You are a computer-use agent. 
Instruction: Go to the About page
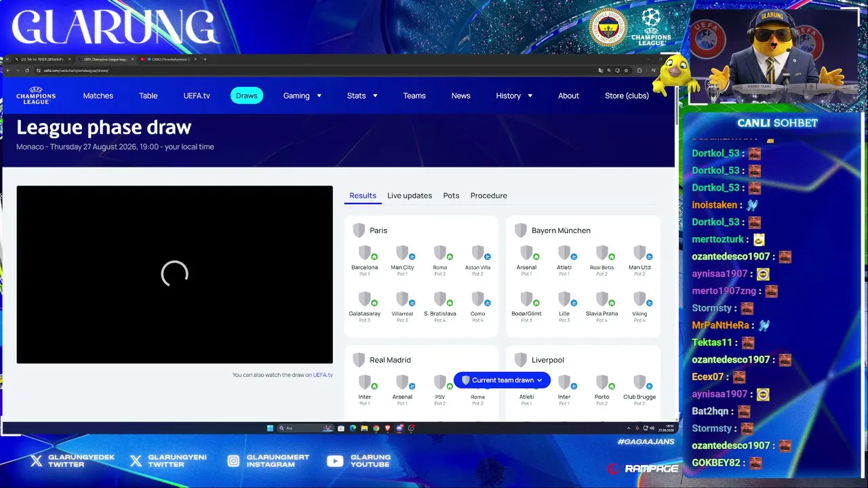[568, 96]
